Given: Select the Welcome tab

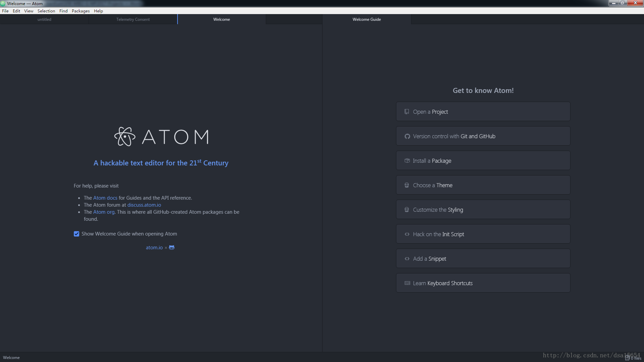Looking at the screenshot, I should (221, 19).
